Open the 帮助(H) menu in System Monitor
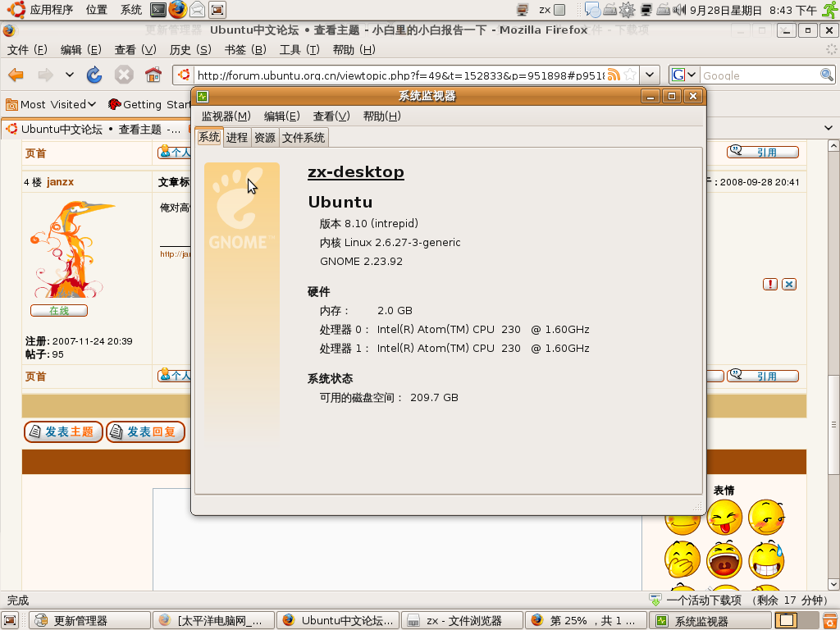The image size is (840, 630). click(381, 116)
